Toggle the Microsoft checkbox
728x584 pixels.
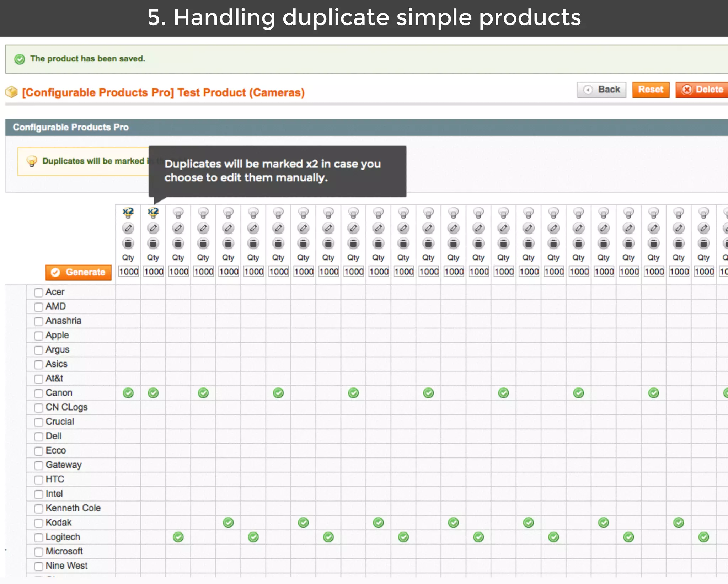pyautogui.click(x=38, y=552)
